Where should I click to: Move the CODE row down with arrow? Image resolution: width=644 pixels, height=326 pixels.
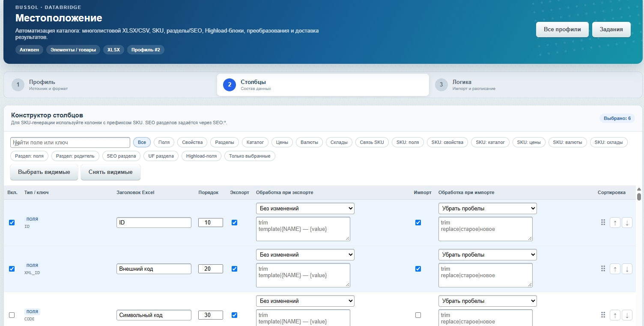pyautogui.click(x=627, y=315)
